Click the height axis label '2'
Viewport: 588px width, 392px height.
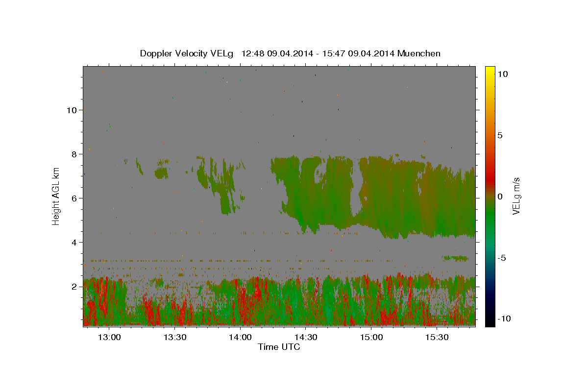click(x=74, y=287)
